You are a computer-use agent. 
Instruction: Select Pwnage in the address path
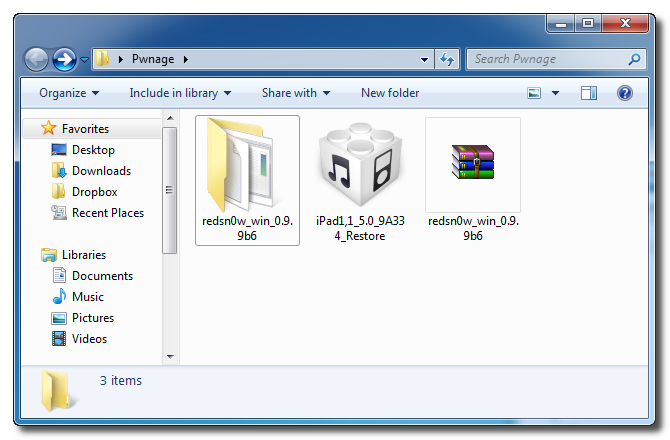[x=153, y=59]
